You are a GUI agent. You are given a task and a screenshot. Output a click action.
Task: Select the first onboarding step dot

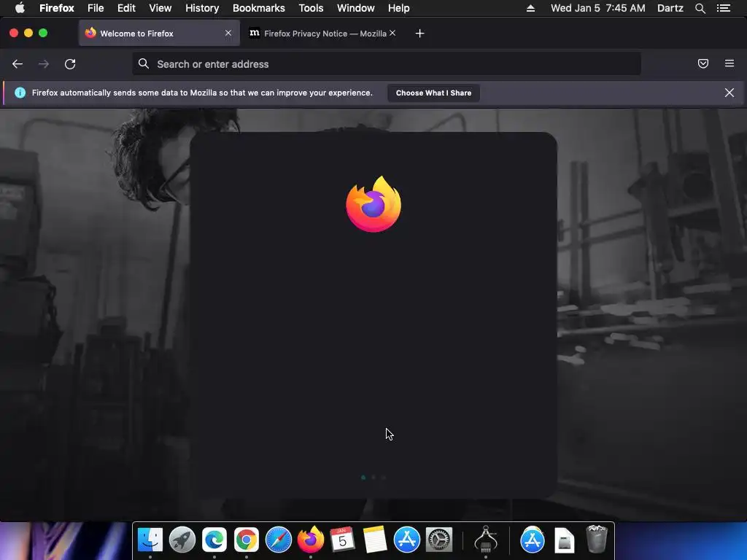click(363, 477)
